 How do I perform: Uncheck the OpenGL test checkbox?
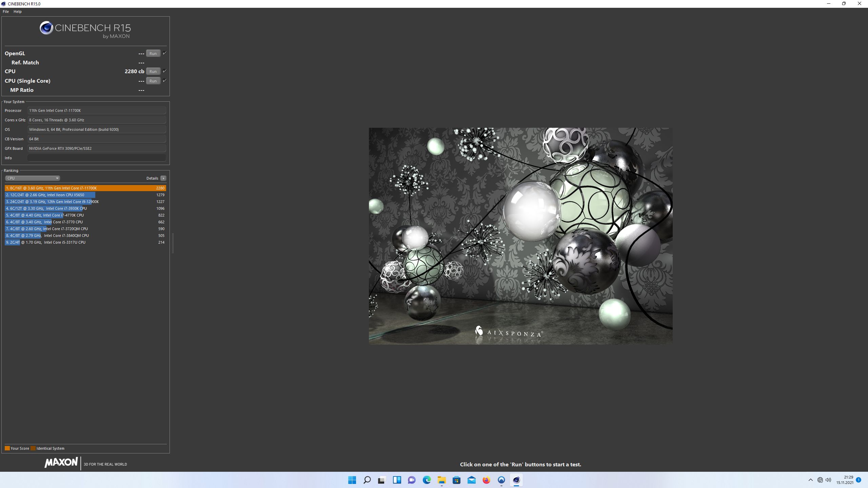coord(164,53)
